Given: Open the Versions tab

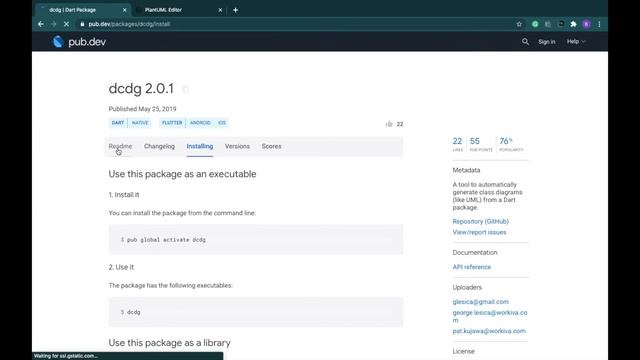Looking at the screenshot, I should point(237,146).
